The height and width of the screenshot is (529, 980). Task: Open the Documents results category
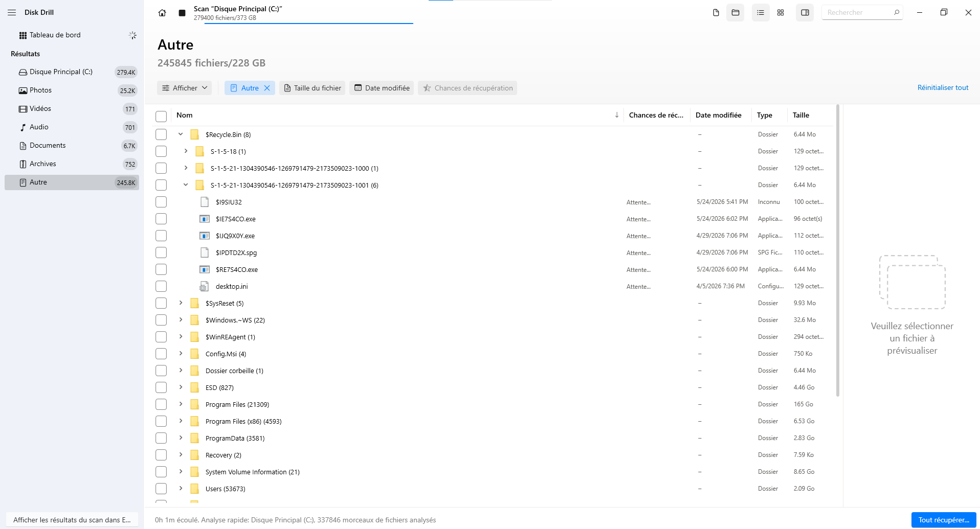pos(72,146)
